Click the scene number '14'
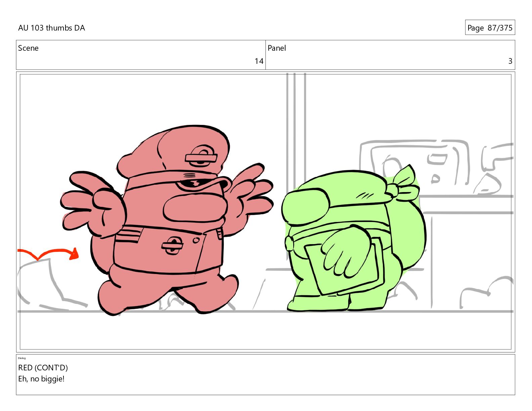 point(259,61)
